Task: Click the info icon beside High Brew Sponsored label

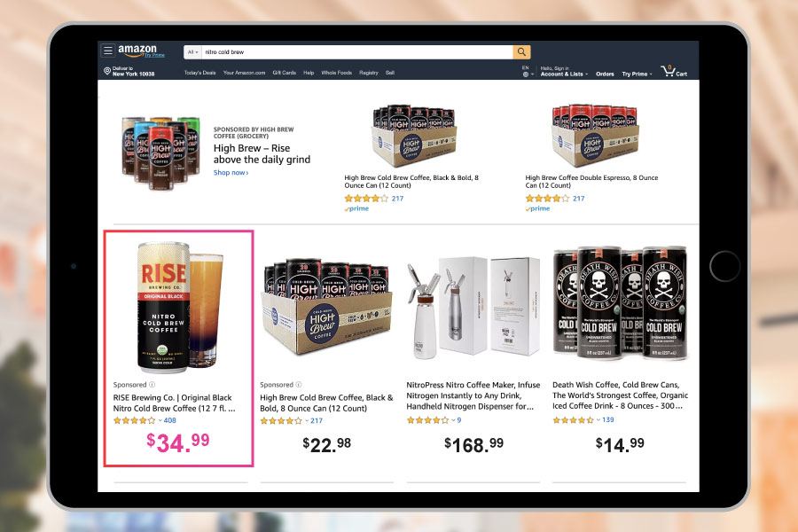Action: (x=299, y=384)
